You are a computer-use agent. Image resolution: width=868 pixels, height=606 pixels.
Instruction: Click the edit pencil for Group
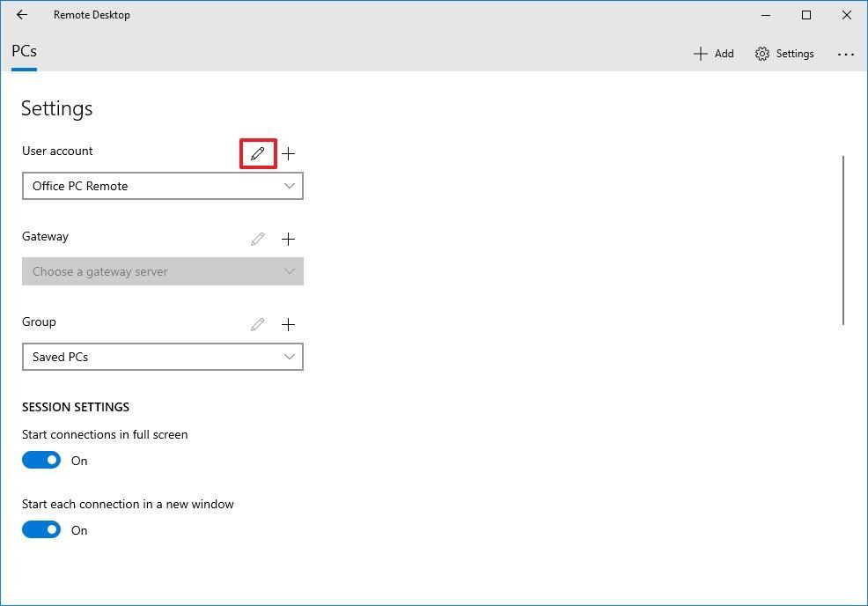[256, 324]
